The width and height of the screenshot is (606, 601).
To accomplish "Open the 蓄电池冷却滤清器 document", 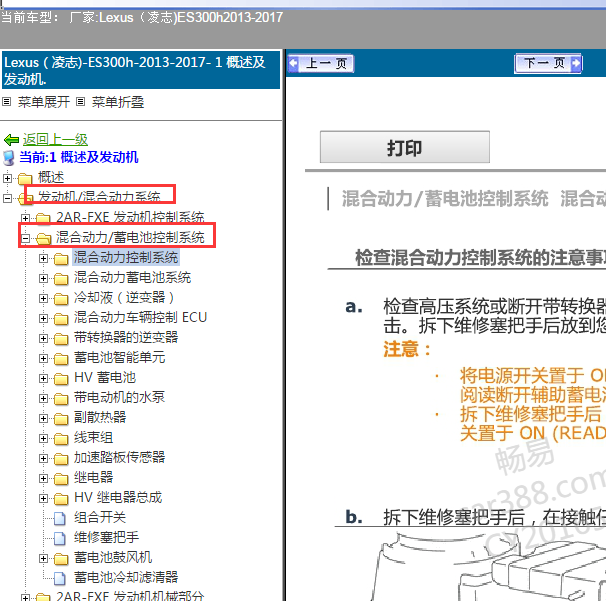I will (126, 577).
